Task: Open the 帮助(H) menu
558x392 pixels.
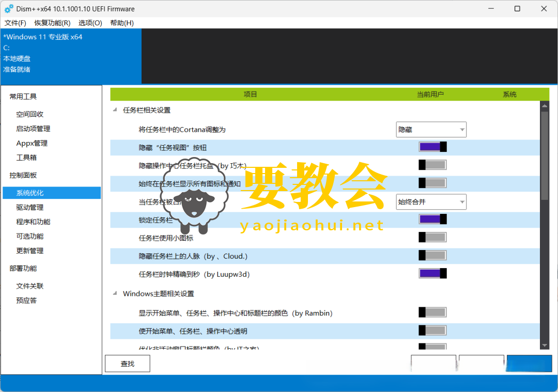Action: [122, 23]
